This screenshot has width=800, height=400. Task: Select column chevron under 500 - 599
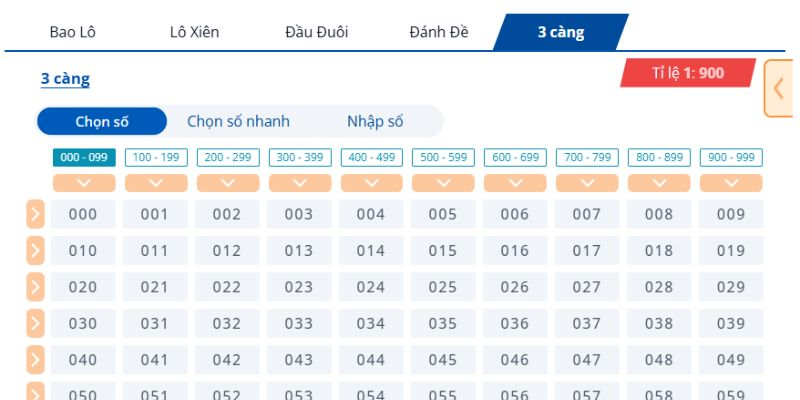443,183
